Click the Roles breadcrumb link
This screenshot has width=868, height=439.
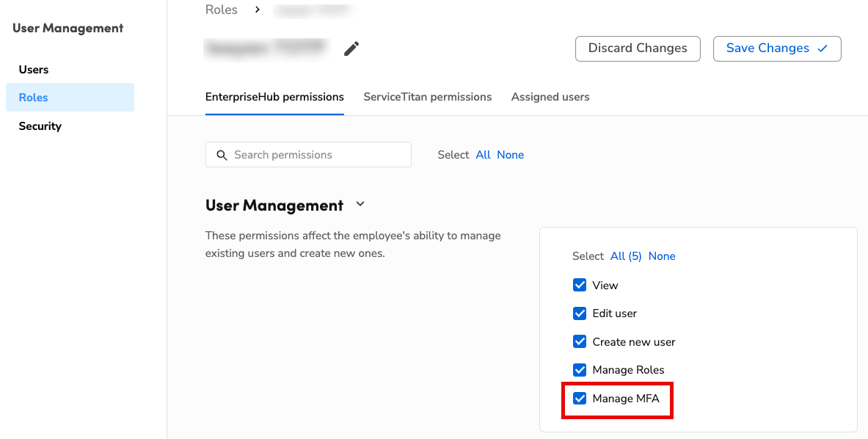222,10
